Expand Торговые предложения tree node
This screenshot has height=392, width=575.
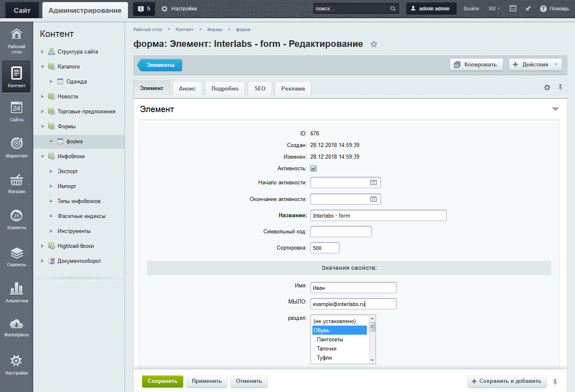click(x=42, y=112)
